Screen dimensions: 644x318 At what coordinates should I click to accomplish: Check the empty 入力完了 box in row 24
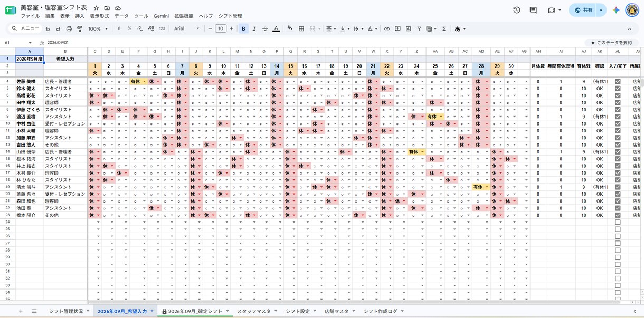point(618,222)
